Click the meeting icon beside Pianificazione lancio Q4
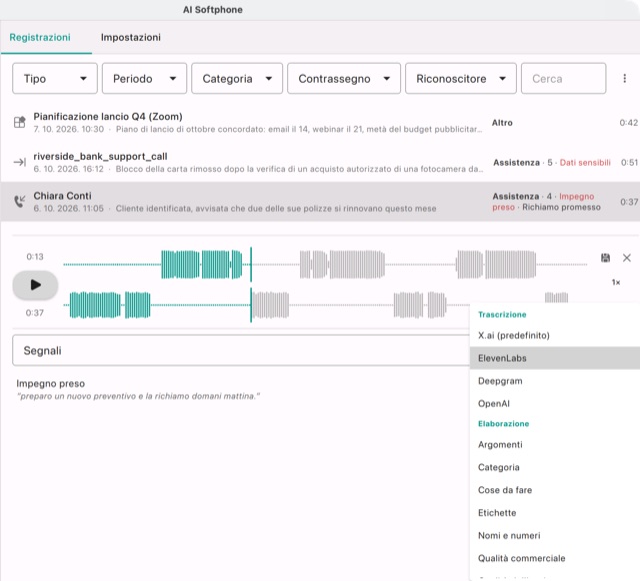This screenshot has width=640, height=581. [x=20, y=122]
